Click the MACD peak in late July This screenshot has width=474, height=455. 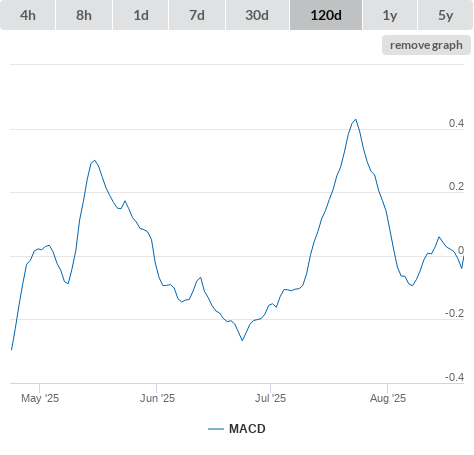point(356,119)
